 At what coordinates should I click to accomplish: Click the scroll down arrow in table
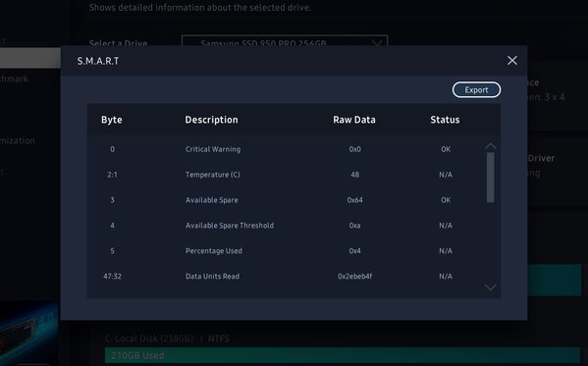pyautogui.click(x=490, y=288)
